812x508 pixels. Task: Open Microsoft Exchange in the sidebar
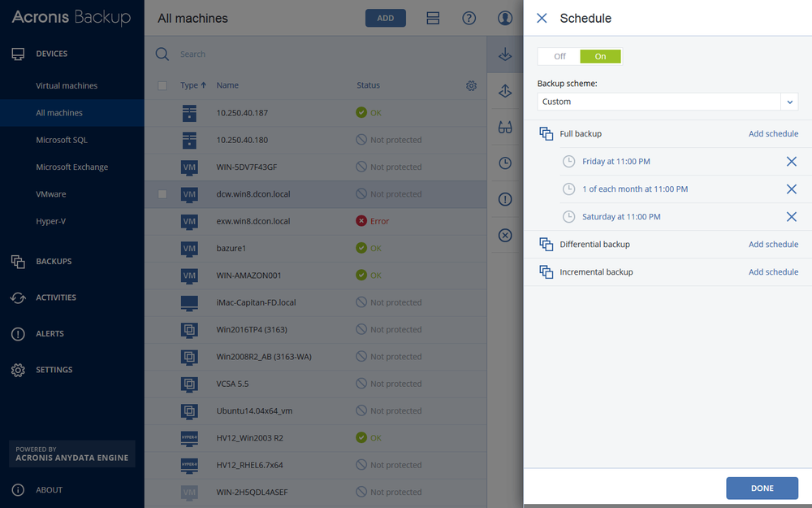(x=72, y=167)
